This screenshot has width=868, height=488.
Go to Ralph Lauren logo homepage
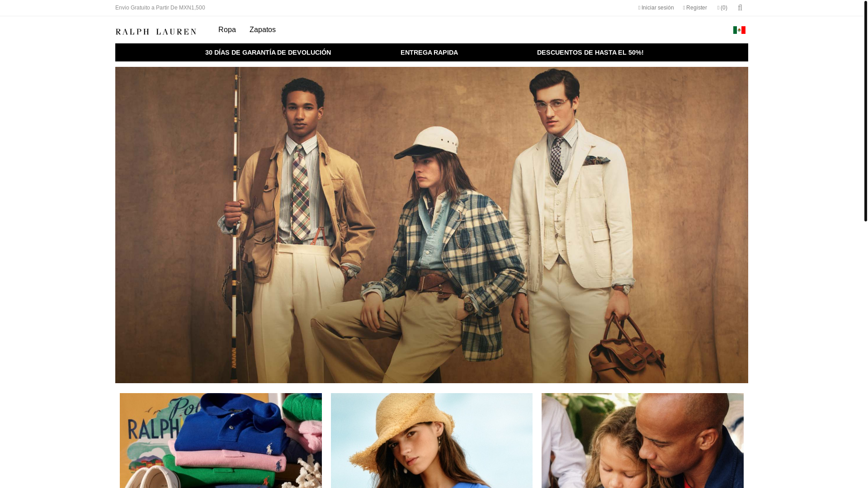(156, 32)
